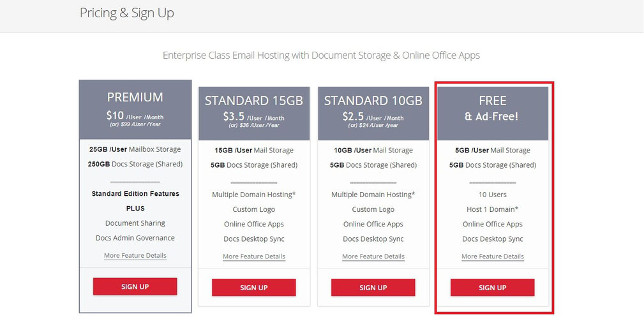
Task: Click 'Multiple Domain Hosting*' in Standard 10GB
Action: point(373,195)
